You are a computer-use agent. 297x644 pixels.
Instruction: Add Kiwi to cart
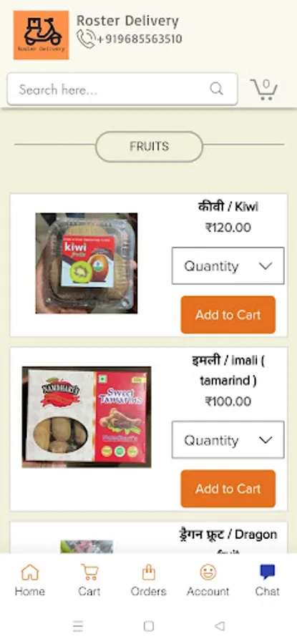[x=228, y=315]
